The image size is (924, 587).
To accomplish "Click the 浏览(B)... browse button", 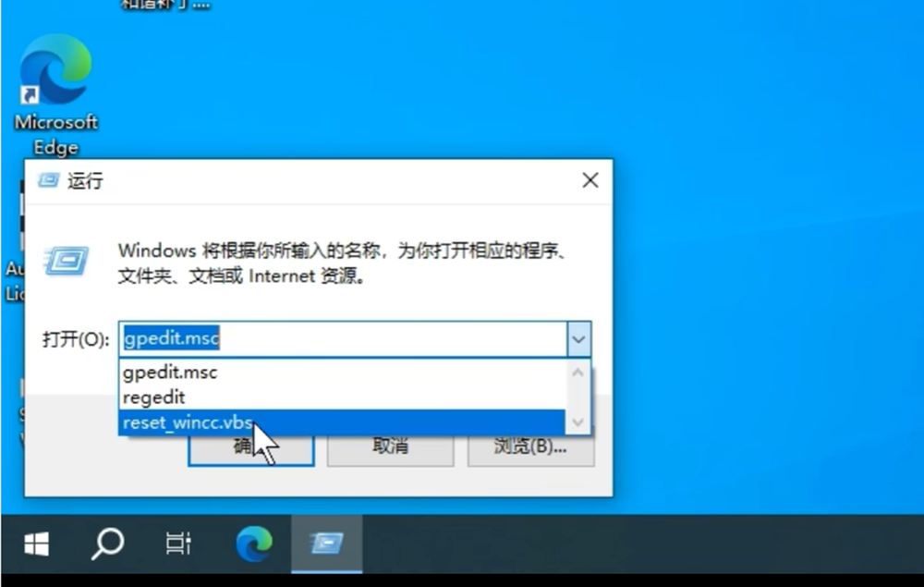I will point(530,447).
